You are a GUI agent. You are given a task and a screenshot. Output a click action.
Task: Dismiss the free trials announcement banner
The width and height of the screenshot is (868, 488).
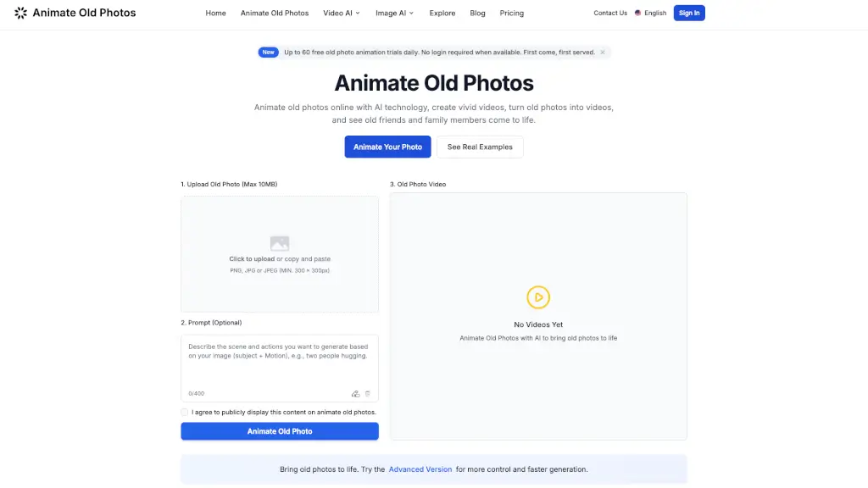(x=603, y=52)
